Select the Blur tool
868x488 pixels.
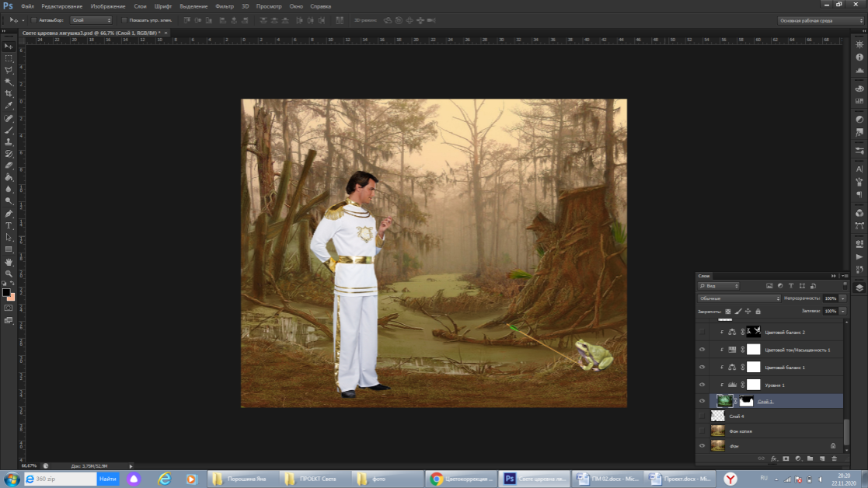point(9,190)
